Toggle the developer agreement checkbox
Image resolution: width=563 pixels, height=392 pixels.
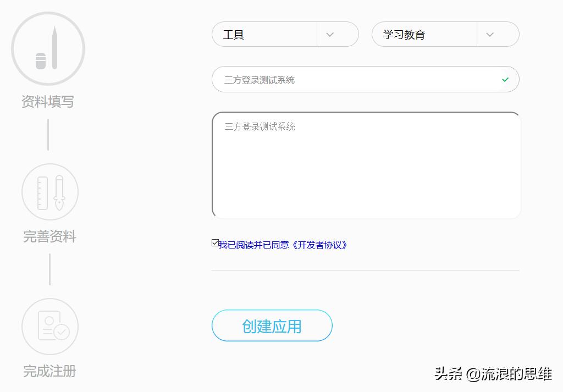[x=215, y=243]
